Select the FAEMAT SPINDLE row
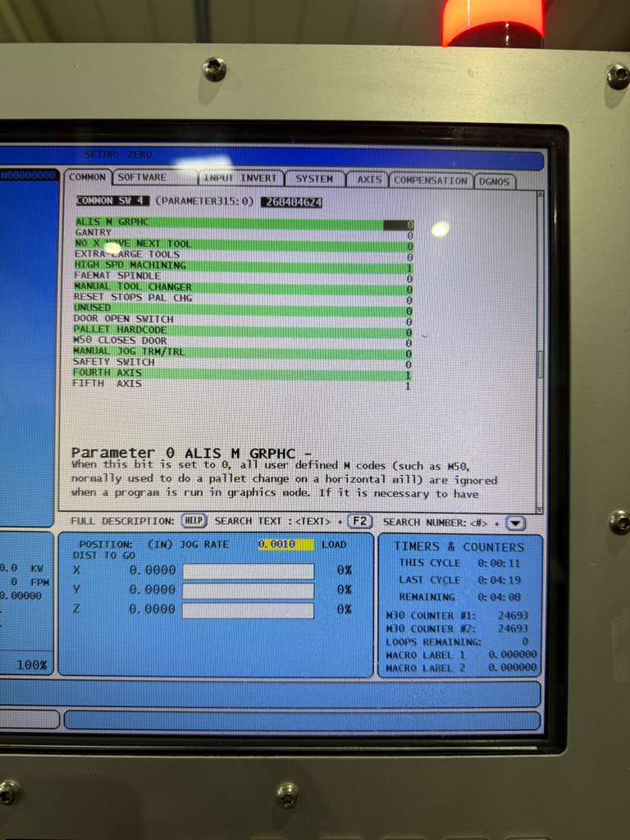 pos(244,276)
